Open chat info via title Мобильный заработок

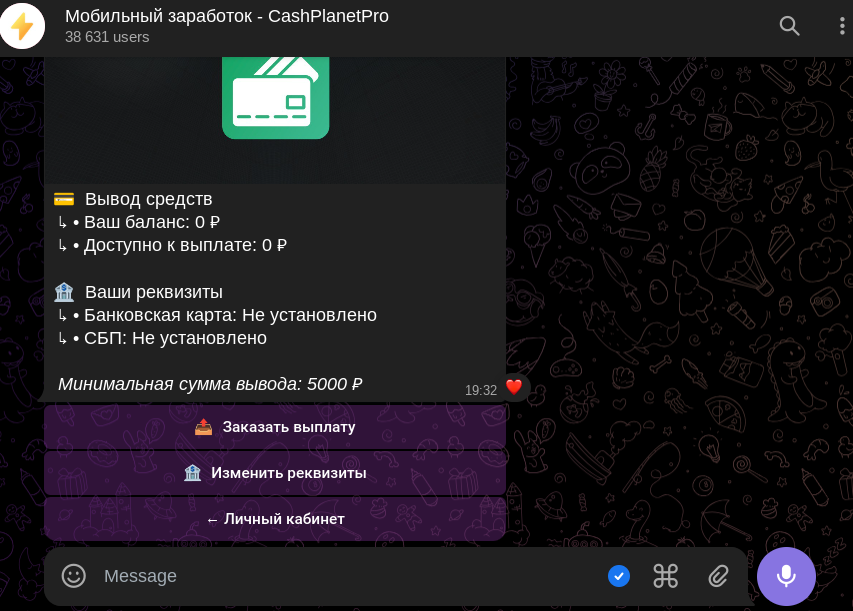227,16
